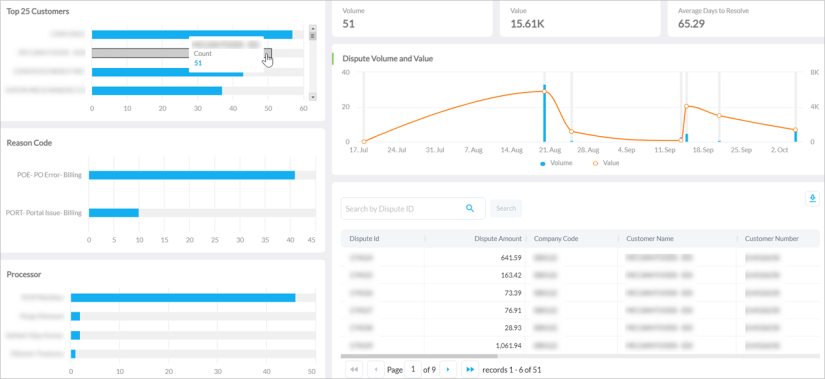The image size is (825, 379).
Task: Select the PORT- Portal Issue- Billing bar
Action: [114, 213]
